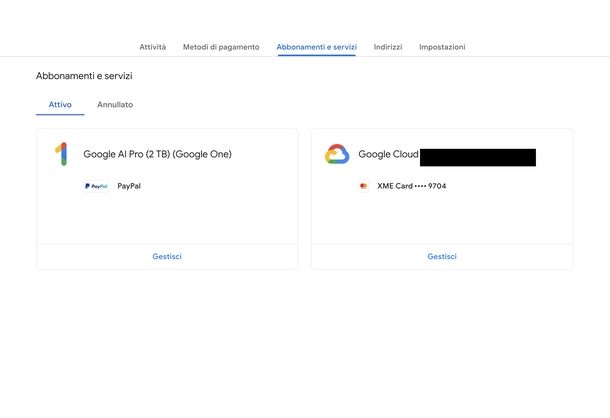Click the Google Cloud logo icon
The image size is (610, 418).
click(x=337, y=154)
